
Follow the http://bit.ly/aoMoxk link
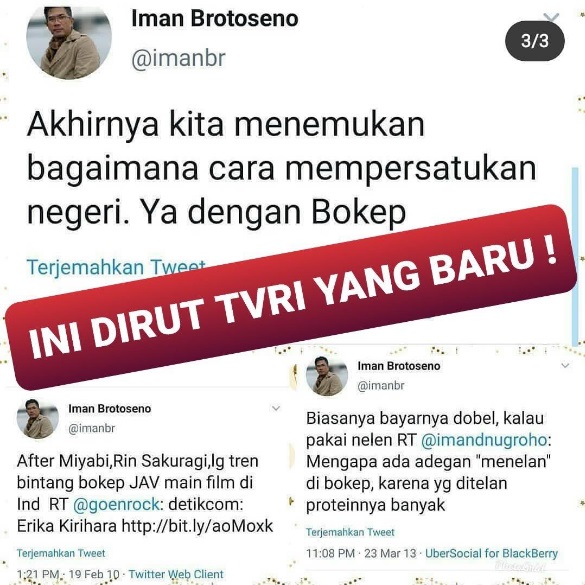[198, 526]
